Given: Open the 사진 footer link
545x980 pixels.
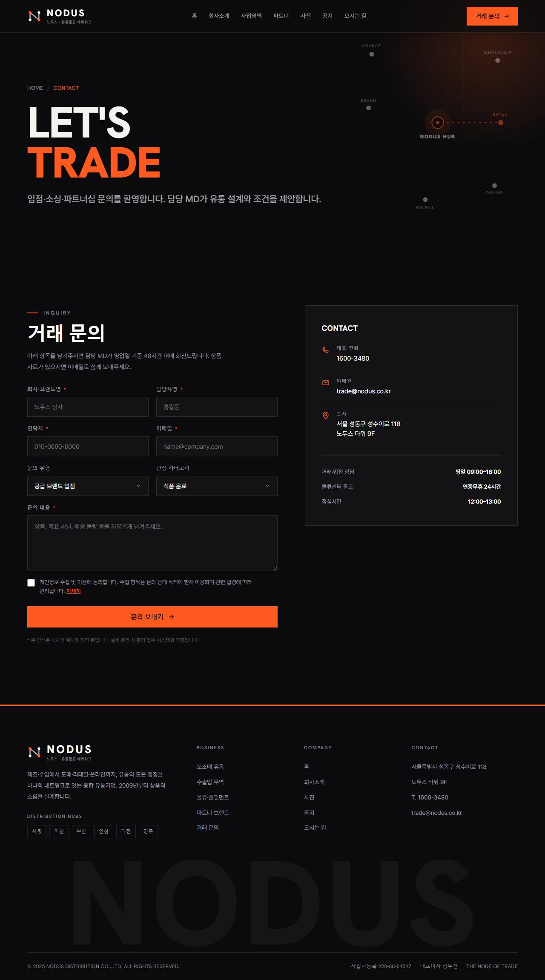Looking at the screenshot, I should point(309,797).
